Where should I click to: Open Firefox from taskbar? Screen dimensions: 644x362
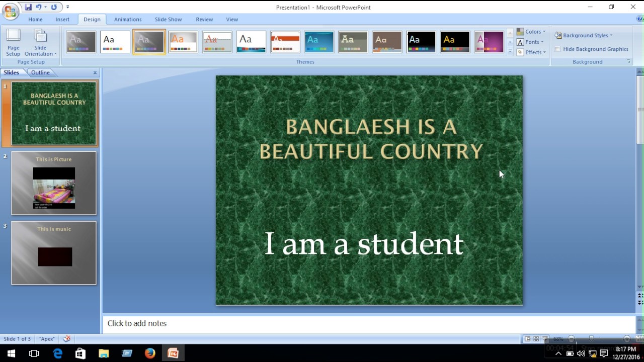tap(150, 353)
